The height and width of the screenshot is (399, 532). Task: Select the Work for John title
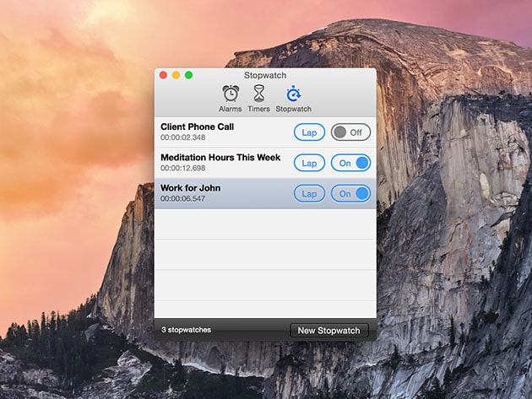(191, 188)
